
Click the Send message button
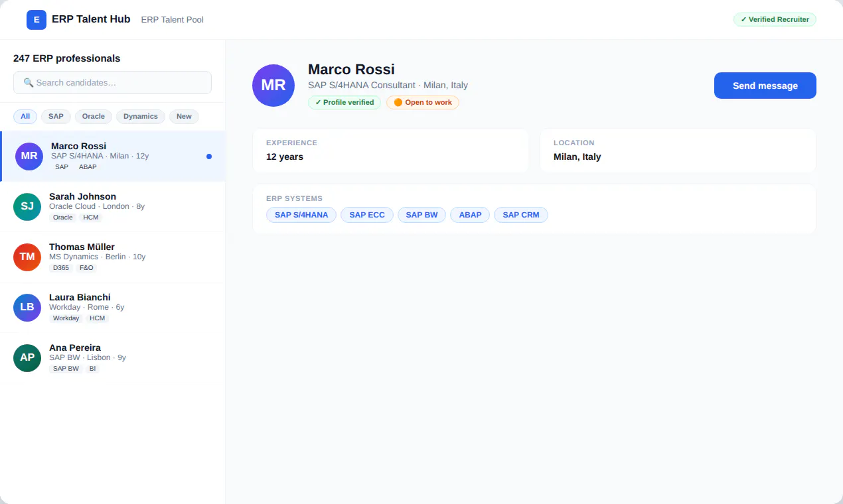pos(765,86)
